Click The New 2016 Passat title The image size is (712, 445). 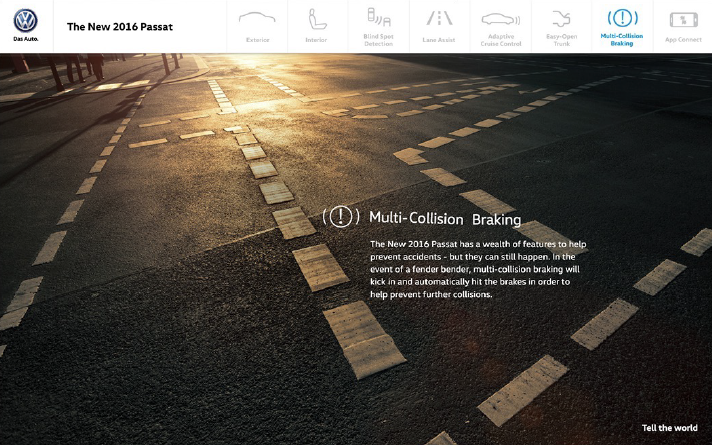click(x=120, y=26)
